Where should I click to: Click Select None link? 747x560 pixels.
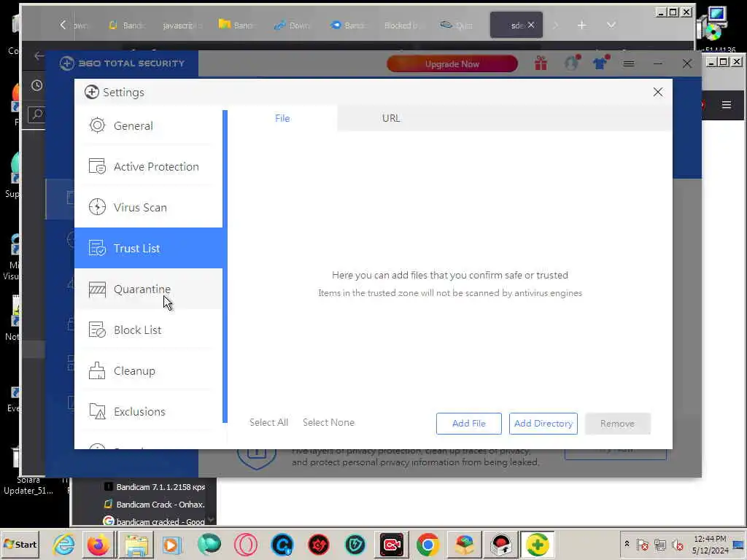coord(329,422)
